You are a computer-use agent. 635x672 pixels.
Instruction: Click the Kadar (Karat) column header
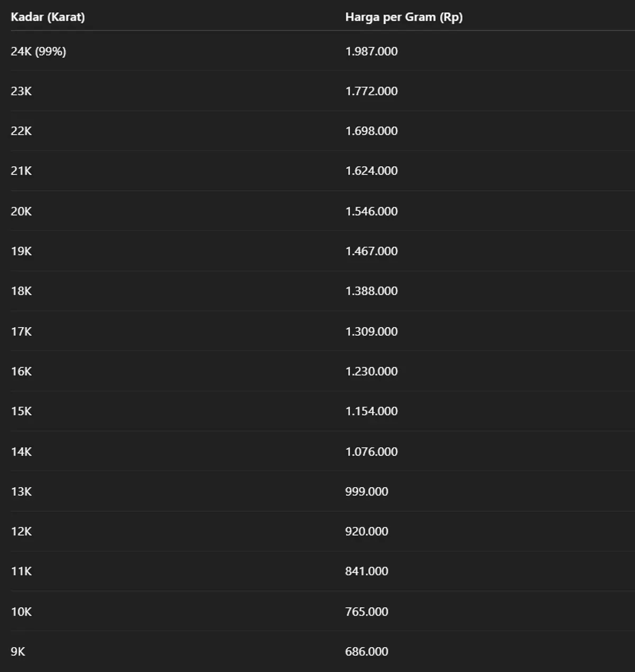[x=48, y=17]
